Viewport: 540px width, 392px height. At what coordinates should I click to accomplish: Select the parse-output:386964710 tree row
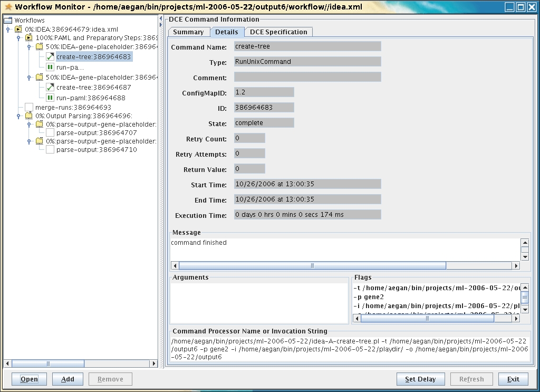97,149
